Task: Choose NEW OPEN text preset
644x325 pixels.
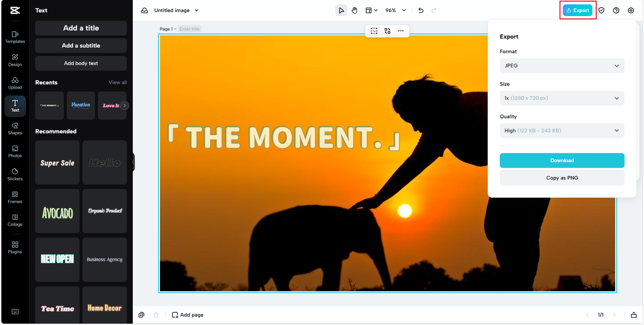Action: point(57,260)
